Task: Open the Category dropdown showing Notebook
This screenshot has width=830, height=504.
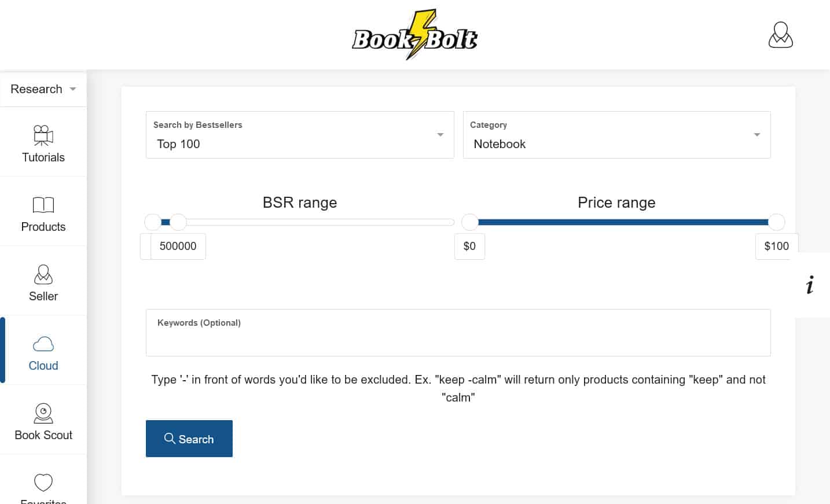Action: (x=616, y=135)
